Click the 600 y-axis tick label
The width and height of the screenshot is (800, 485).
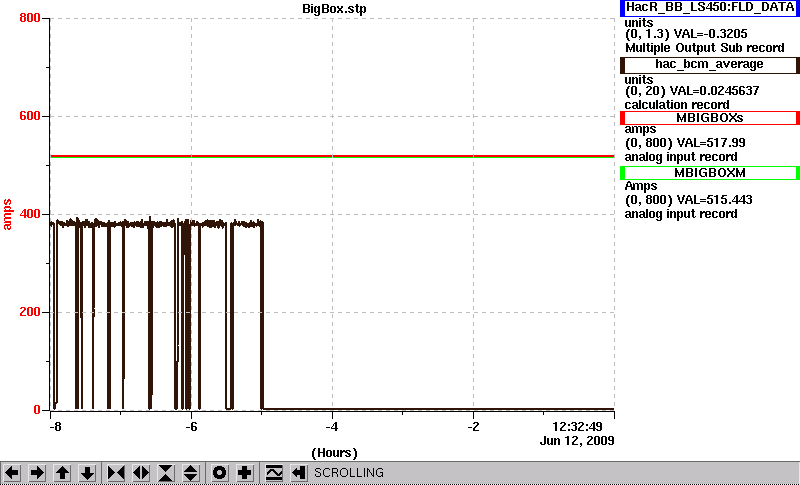click(30, 116)
